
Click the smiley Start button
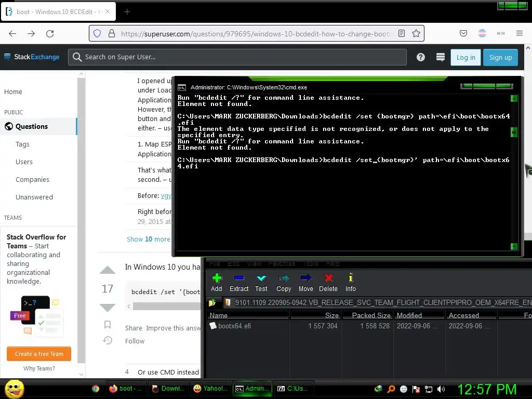[x=14, y=389]
